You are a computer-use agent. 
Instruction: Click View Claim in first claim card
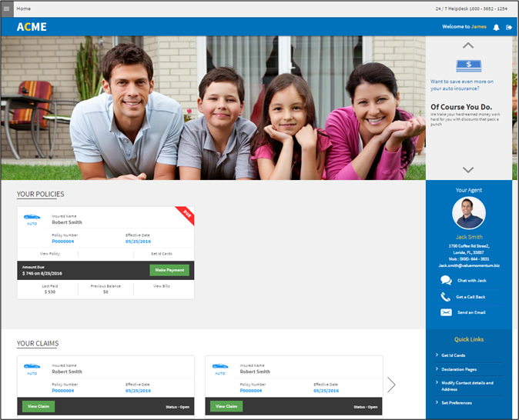click(x=39, y=406)
